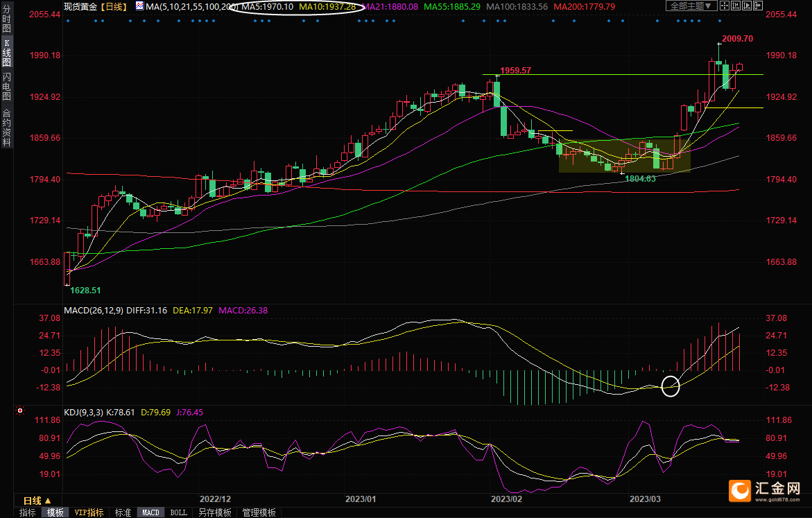812x518 pixels.
Task: Click the DIFF:31.16 value
Action: click(147, 310)
